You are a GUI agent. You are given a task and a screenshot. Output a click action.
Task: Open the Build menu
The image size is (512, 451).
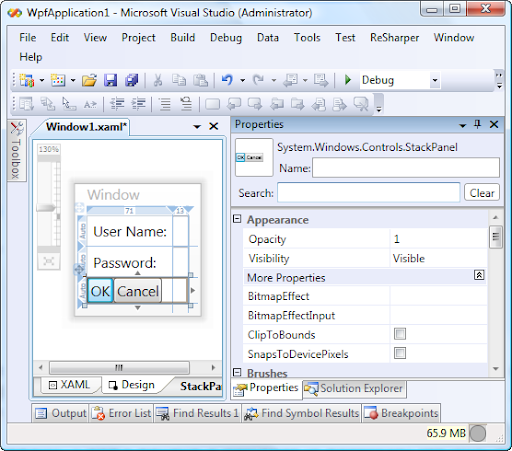pyautogui.click(x=183, y=37)
